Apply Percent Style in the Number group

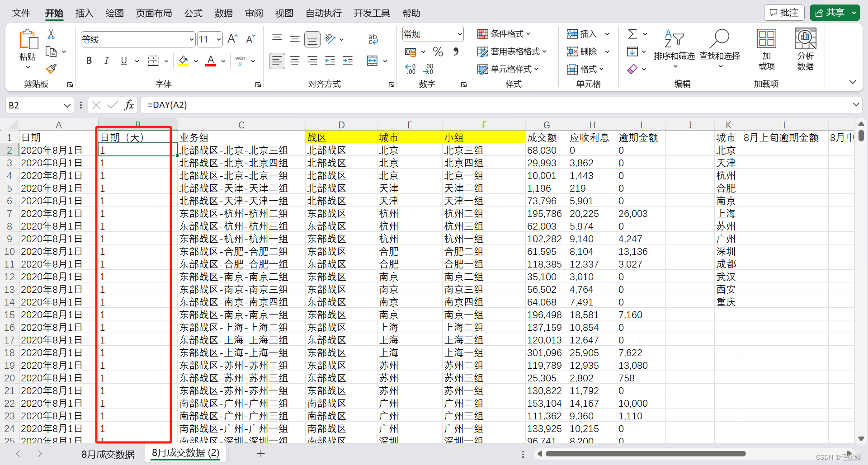click(437, 52)
